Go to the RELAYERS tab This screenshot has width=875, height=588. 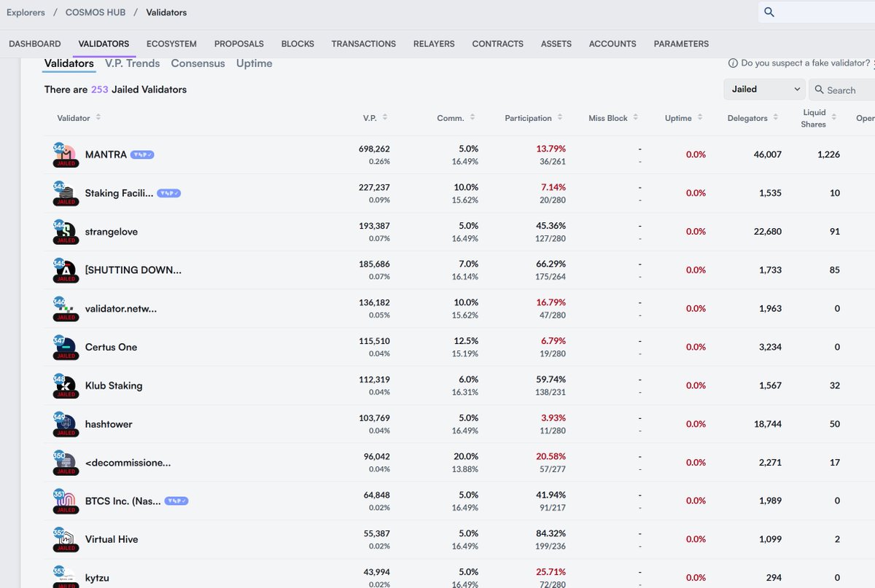coord(434,44)
